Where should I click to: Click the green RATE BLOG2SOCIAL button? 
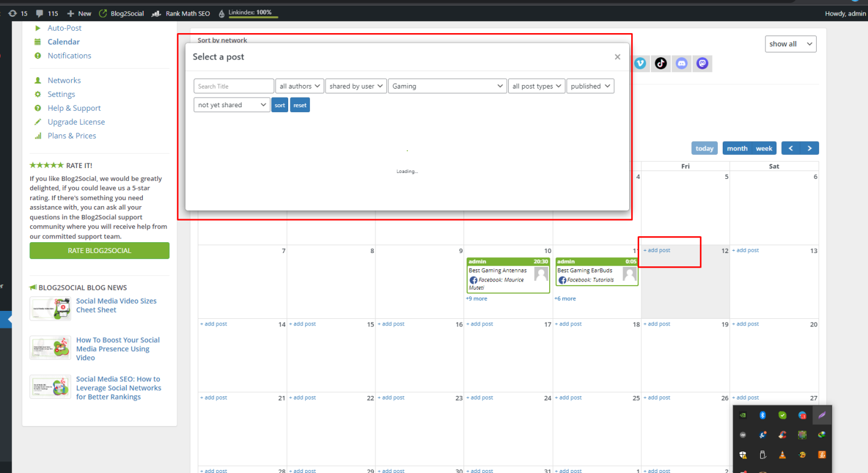tap(99, 251)
